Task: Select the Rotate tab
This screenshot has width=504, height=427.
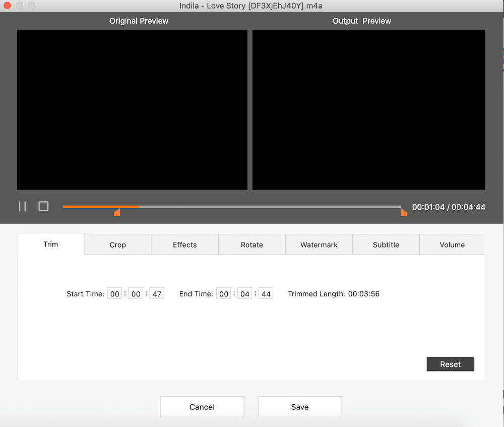Action: coord(251,245)
